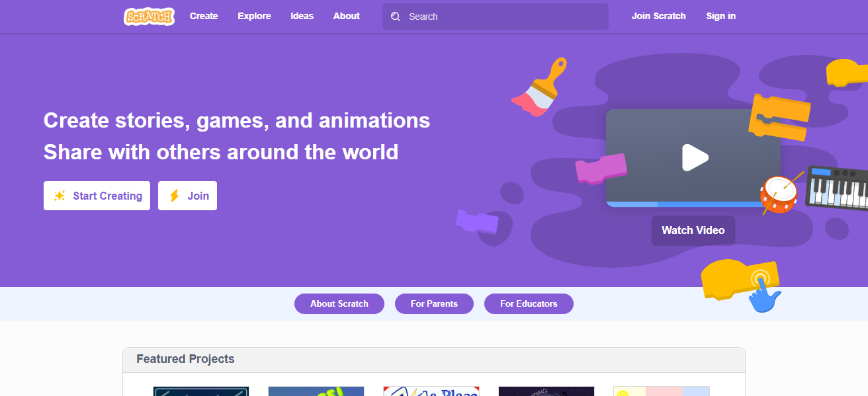This screenshot has height=396, width=868.
Task: Open the second featured project thumbnail
Action: click(x=316, y=391)
